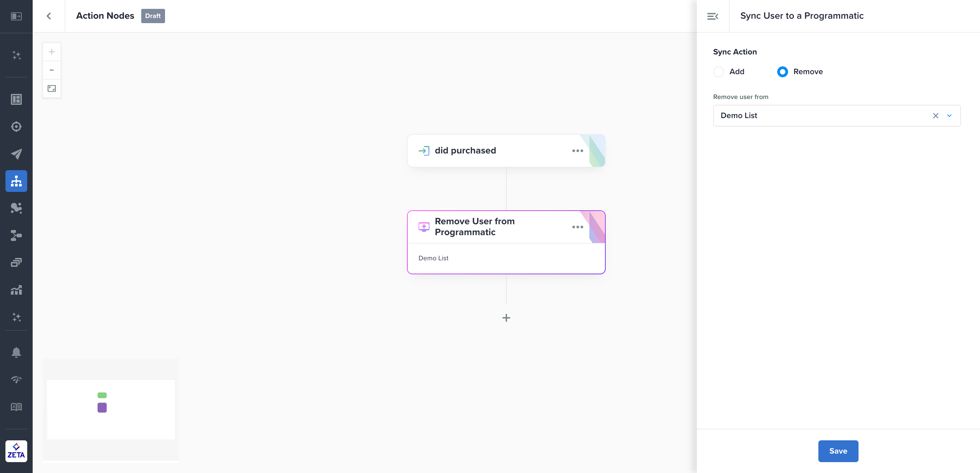The width and height of the screenshot is (980, 473).
Task: Toggle the left sidebar expand icon
Action: (x=16, y=16)
